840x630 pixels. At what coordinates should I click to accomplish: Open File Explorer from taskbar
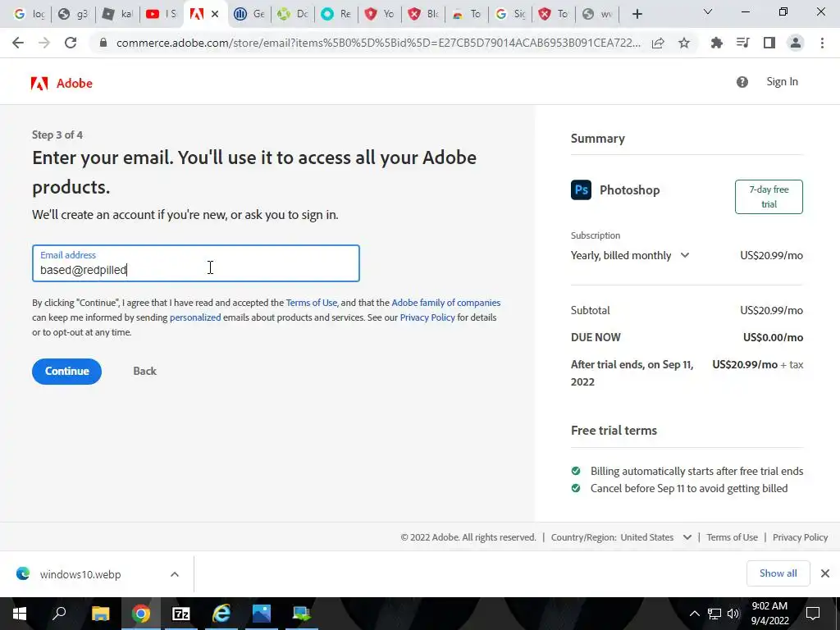point(100,614)
